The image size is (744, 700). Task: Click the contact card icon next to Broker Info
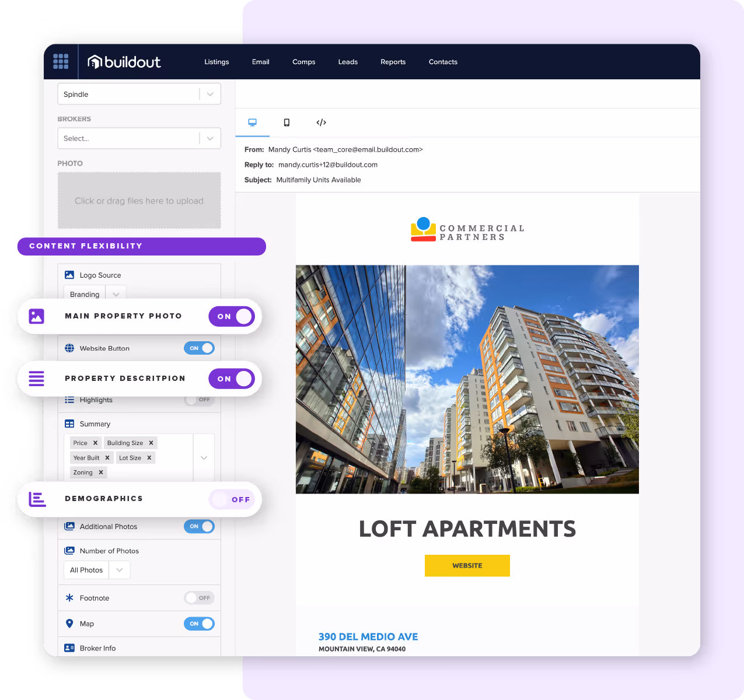point(69,647)
